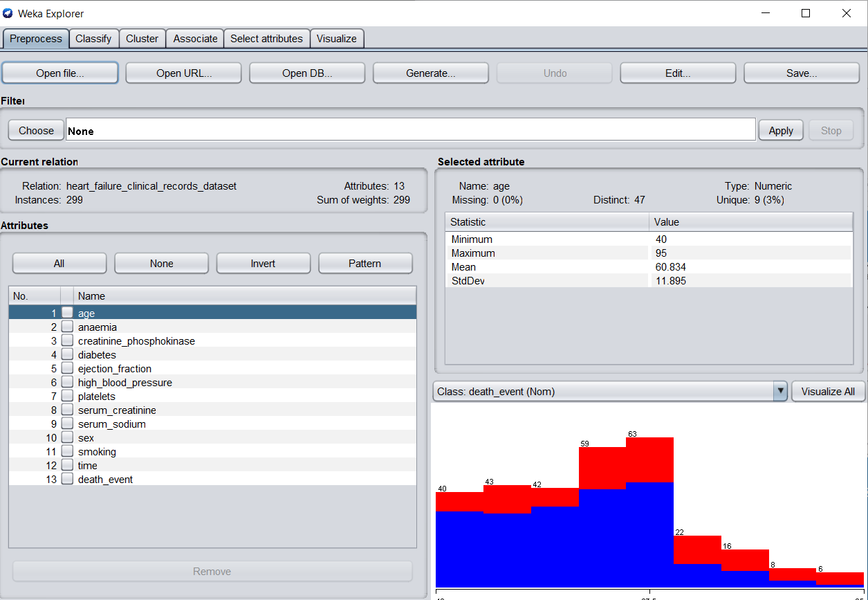Switch to the Preprocess tab
Screen dimensions: 868x600
click(x=36, y=39)
